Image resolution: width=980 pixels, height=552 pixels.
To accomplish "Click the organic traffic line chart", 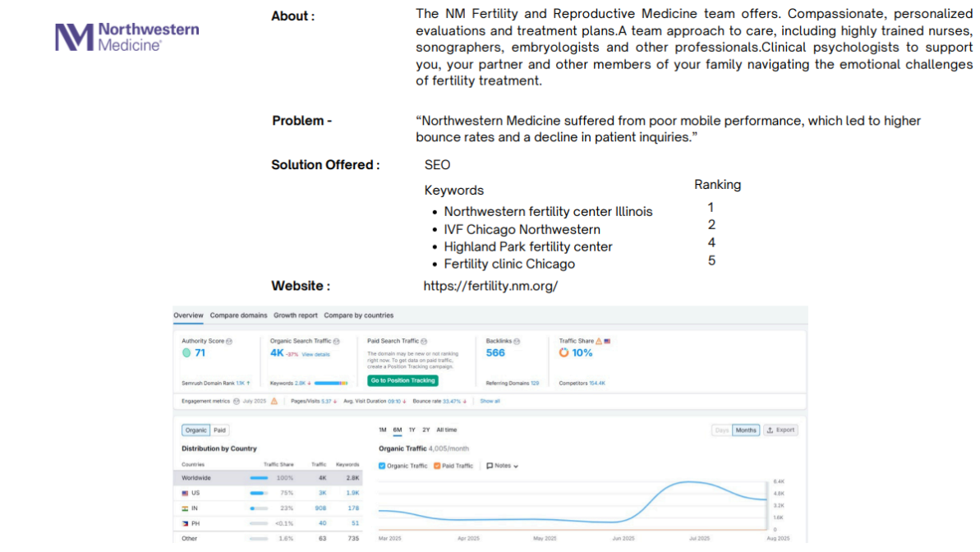I will [x=573, y=505].
